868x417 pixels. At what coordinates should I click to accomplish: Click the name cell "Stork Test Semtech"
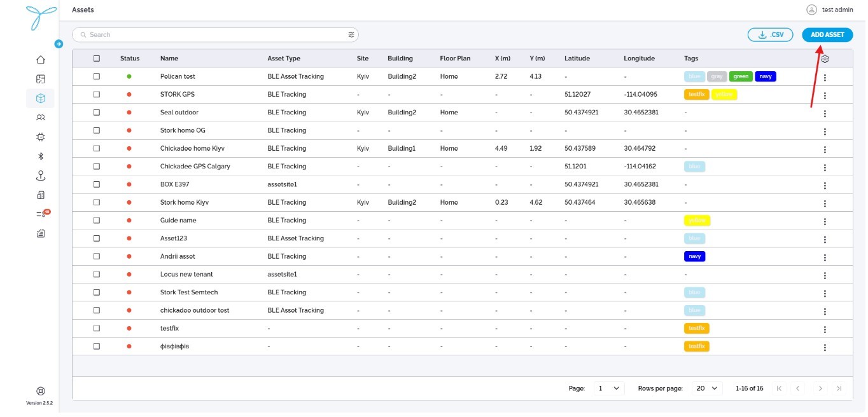pyautogui.click(x=189, y=292)
